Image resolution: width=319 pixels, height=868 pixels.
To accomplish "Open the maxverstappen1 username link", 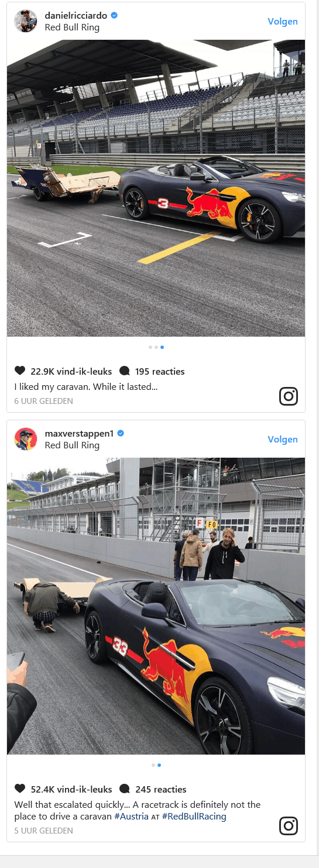I will 80,434.
